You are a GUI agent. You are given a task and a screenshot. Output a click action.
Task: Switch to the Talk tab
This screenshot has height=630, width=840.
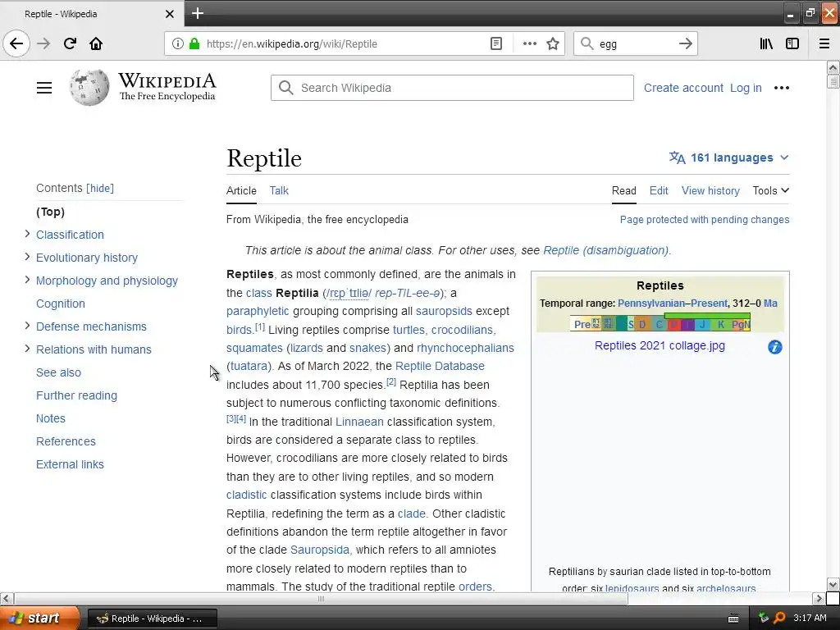pos(279,190)
